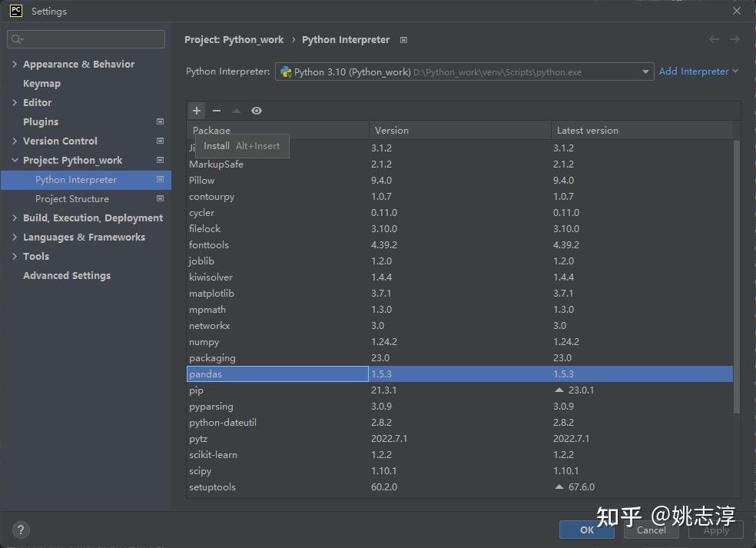
Task: Click the back navigation arrow
Action: [x=715, y=39]
